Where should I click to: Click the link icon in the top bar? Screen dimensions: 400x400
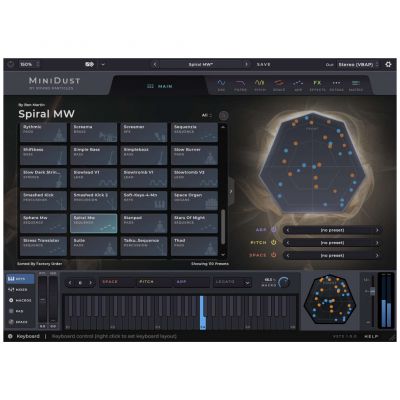(90, 64)
